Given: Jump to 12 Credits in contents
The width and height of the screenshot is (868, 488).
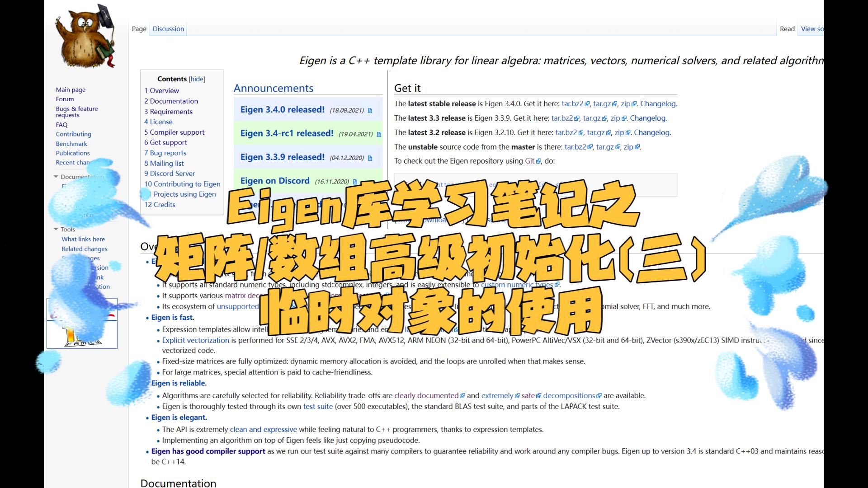Looking at the screenshot, I should coord(160,205).
